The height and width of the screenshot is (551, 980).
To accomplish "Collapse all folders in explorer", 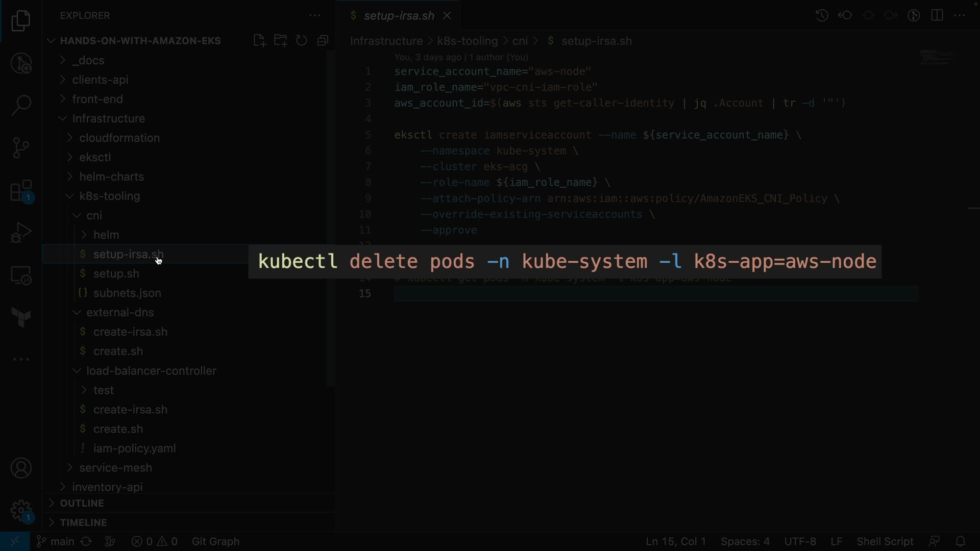I will click(323, 41).
